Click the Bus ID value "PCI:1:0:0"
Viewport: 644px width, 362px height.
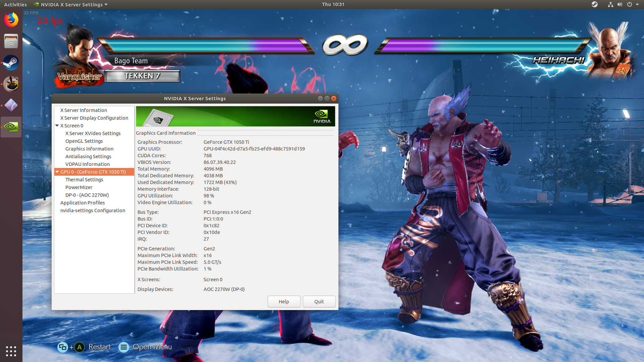(x=213, y=219)
